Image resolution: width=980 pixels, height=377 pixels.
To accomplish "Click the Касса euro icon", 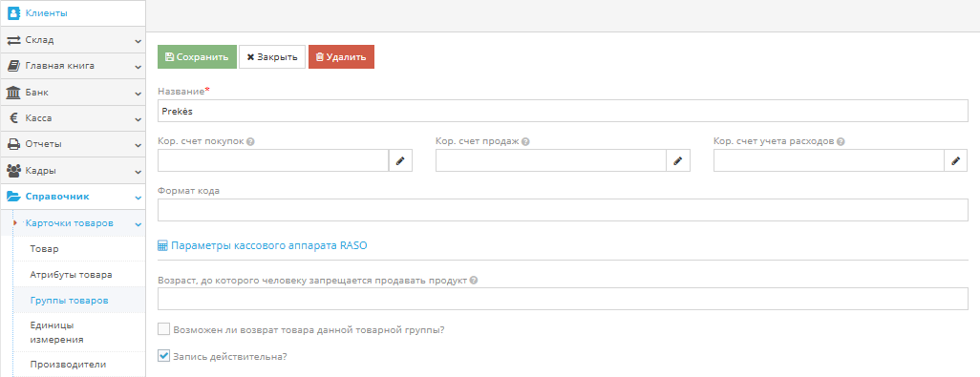I will point(13,118).
